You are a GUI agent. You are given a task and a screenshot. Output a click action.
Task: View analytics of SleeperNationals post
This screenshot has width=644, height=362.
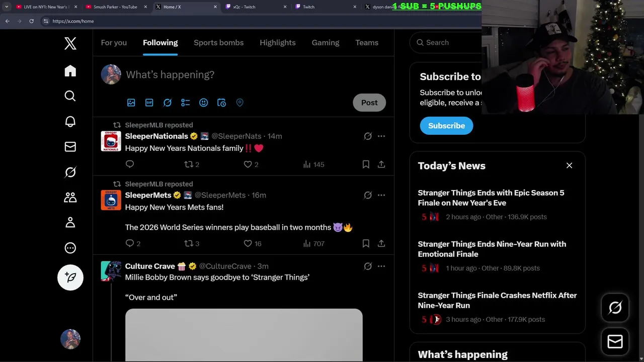point(313,164)
